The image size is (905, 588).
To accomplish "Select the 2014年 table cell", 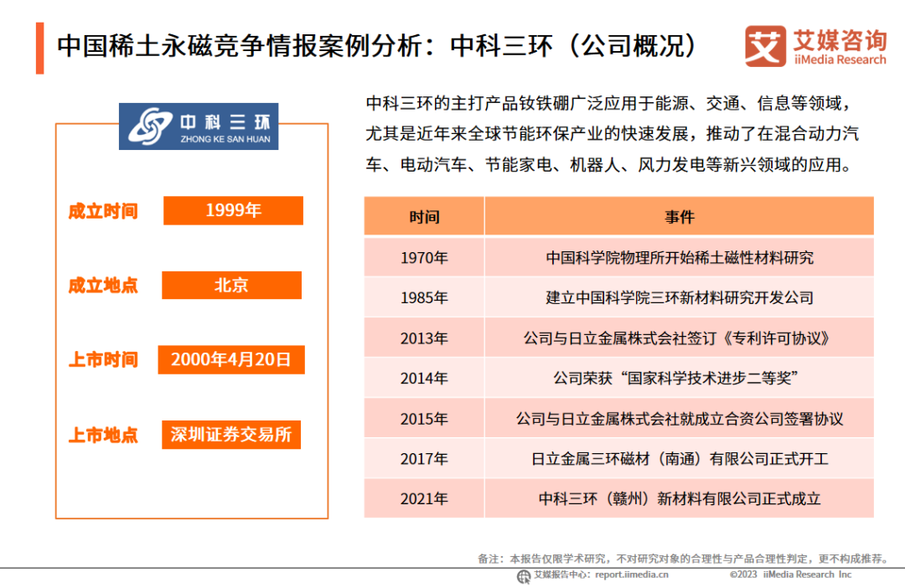I will click(424, 378).
